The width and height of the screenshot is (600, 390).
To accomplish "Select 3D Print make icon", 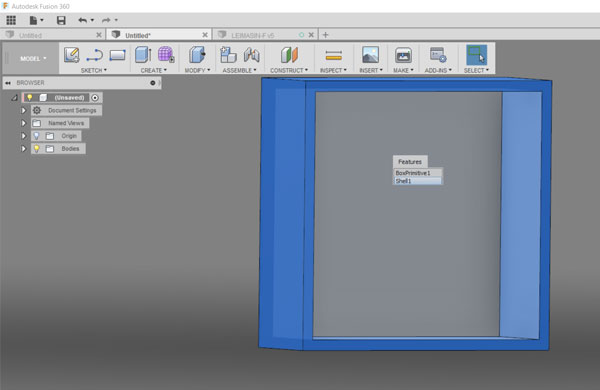I will point(403,55).
